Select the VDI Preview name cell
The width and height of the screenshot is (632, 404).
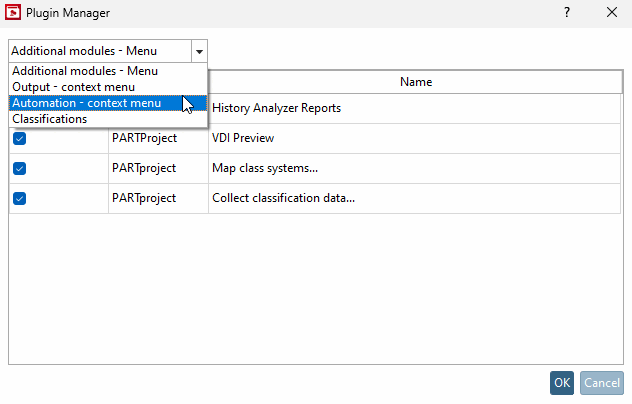pyautogui.click(x=243, y=139)
